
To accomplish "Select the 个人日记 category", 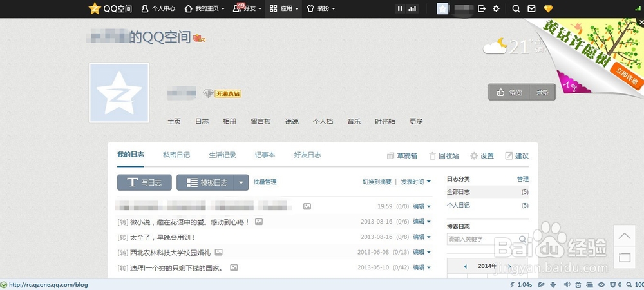I will click(x=488, y=206).
